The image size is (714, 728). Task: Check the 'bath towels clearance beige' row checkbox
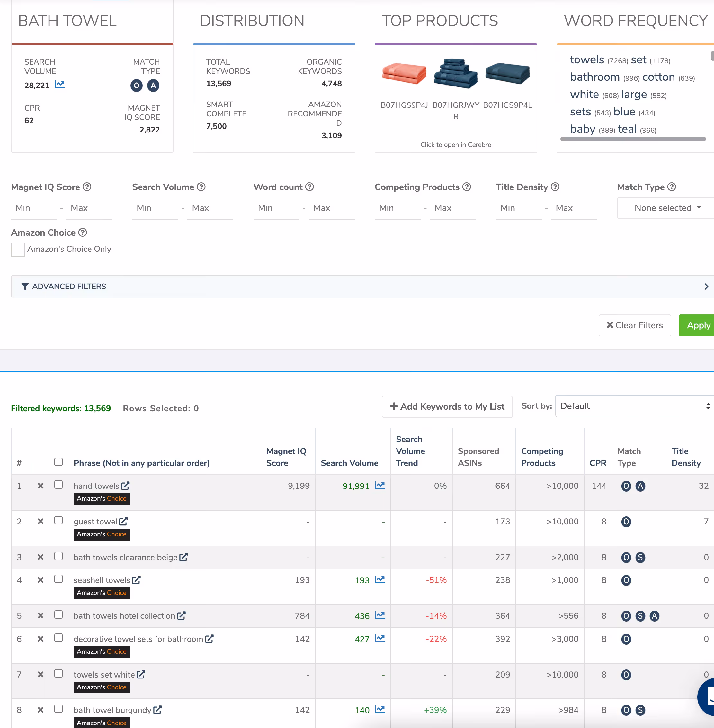coord(58,556)
